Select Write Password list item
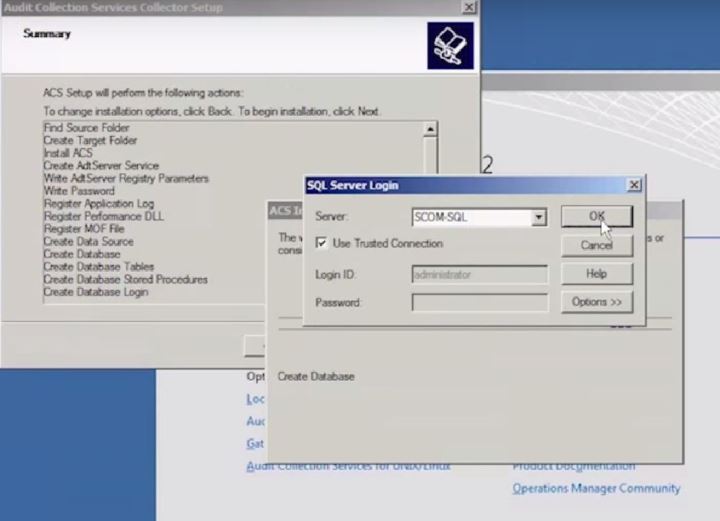This screenshot has height=521, width=720. point(79,191)
